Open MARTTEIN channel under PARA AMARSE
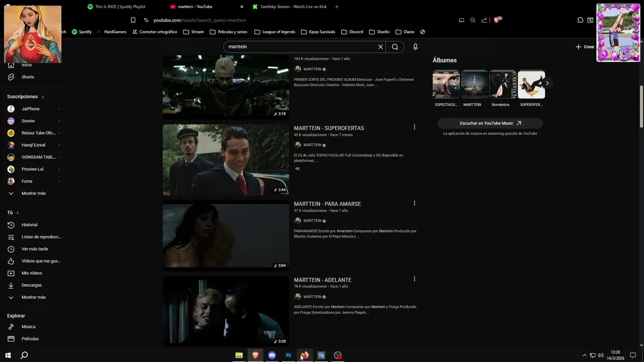This screenshot has width=644, height=362. click(312, 221)
